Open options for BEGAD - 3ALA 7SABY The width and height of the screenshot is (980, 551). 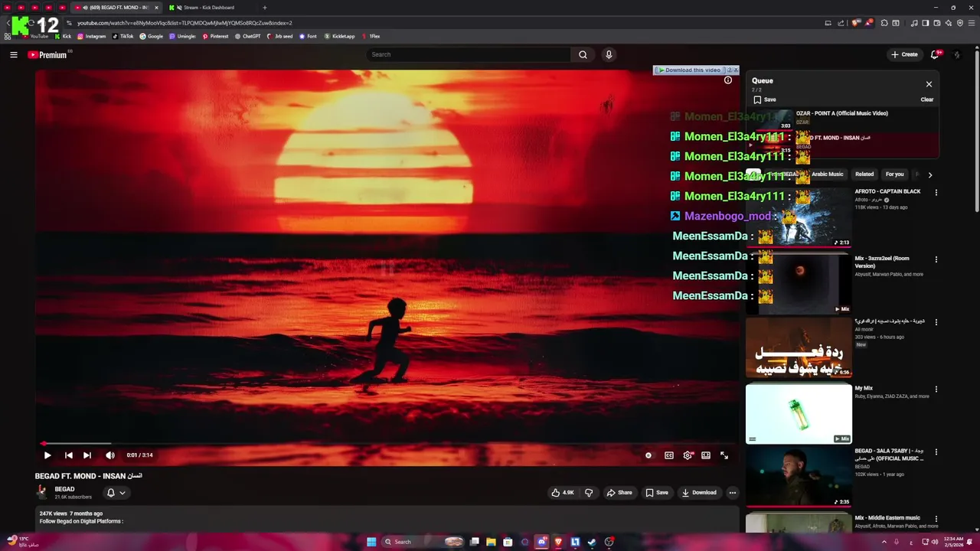936,452
